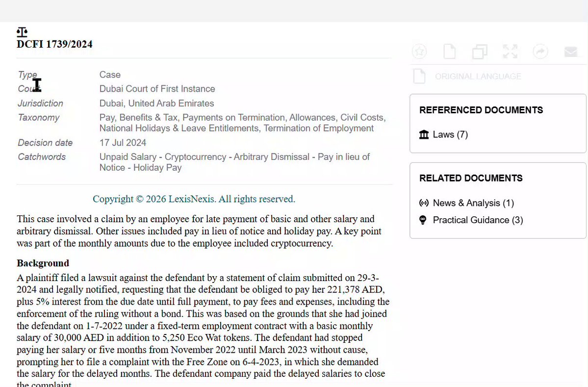588x387 pixels.
Task: Click the Laws bank building icon
Action: 424,134
